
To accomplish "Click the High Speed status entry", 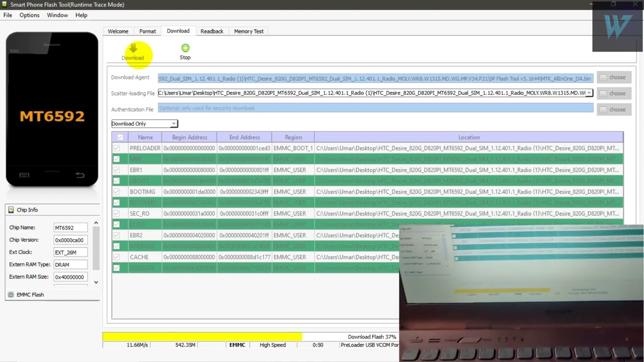I will tap(273, 345).
